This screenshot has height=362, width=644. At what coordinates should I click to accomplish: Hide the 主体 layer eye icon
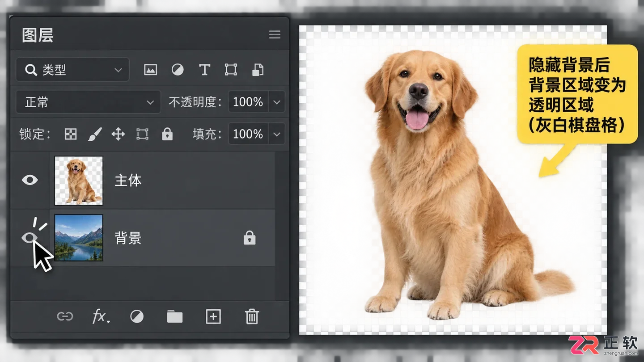point(30,180)
